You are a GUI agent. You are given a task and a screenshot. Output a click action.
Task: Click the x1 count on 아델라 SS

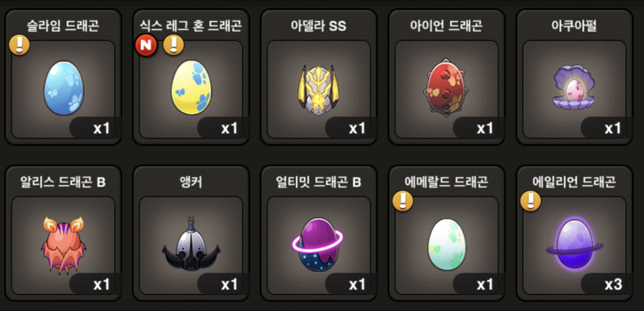click(x=357, y=128)
